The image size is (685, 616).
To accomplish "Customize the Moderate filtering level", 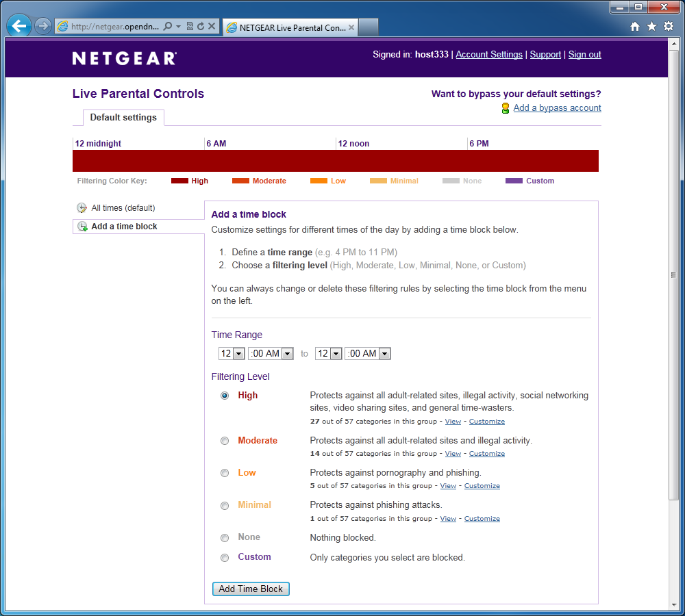I will tap(486, 454).
